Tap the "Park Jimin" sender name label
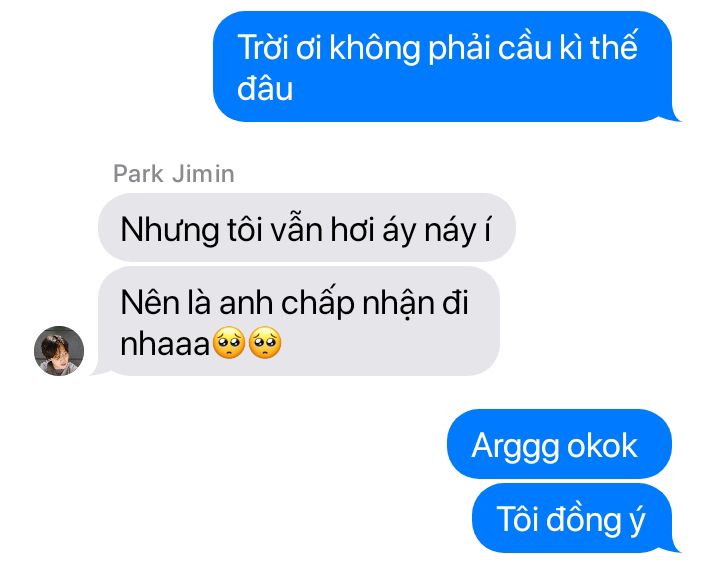720x570 pixels. [x=174, y=174]
